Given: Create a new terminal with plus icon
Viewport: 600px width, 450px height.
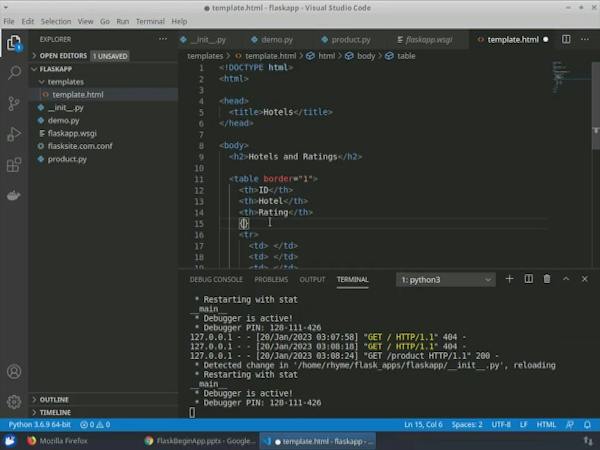Looking at the screenshot, I should point(509,279).
